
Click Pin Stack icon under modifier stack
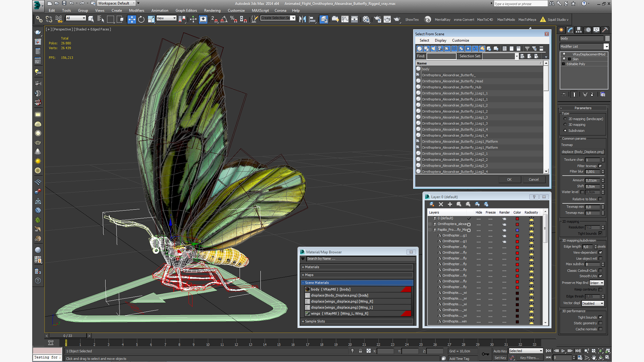click(564, 95)
